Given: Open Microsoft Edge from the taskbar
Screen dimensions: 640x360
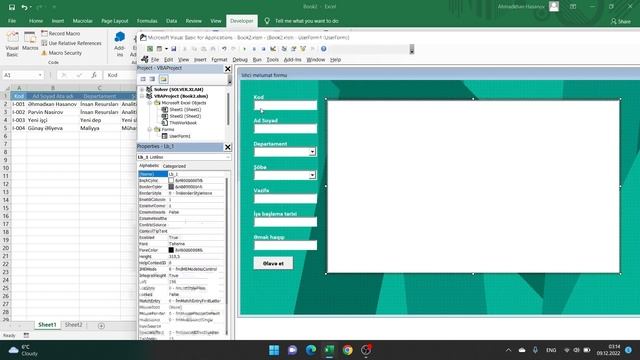Looking at the screenshot, I should [311, 350].
